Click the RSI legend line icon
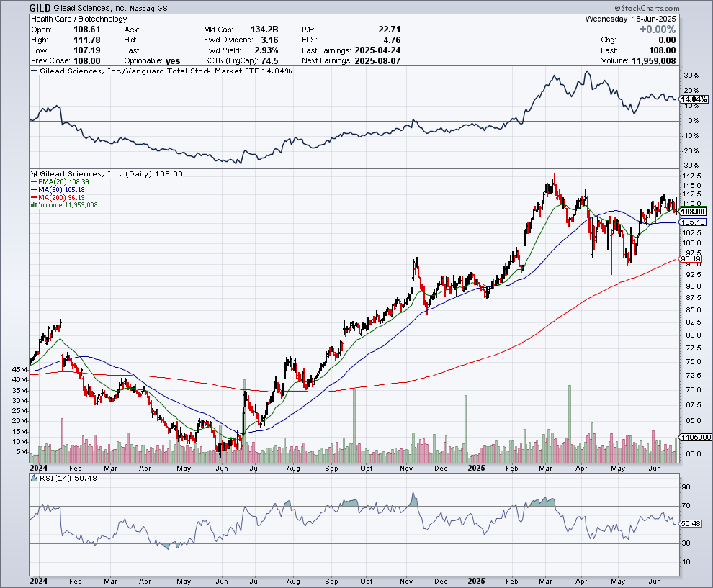The height and width of the screenshot is (588, 713). click(x=34, y=478)
